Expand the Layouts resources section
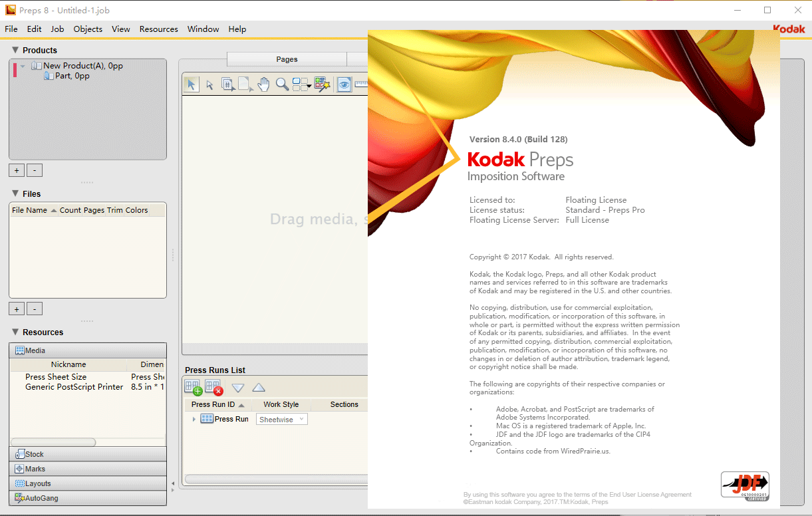Screen dimensions: 812x516 (88, 483)
